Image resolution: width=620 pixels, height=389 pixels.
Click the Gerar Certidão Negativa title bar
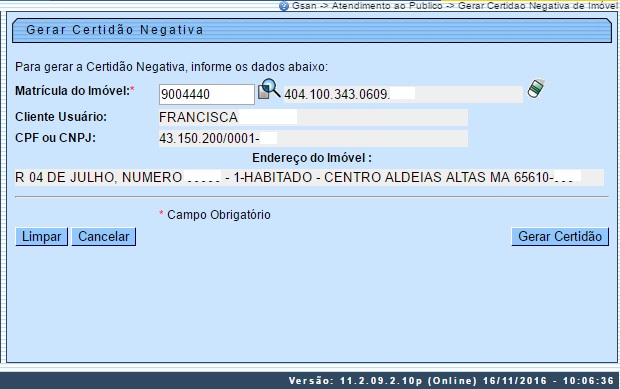[312, 30]
